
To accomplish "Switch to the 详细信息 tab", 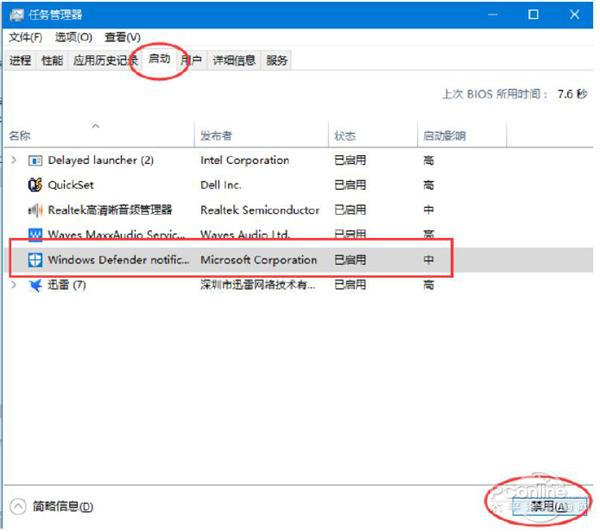I will pos(234,60).
